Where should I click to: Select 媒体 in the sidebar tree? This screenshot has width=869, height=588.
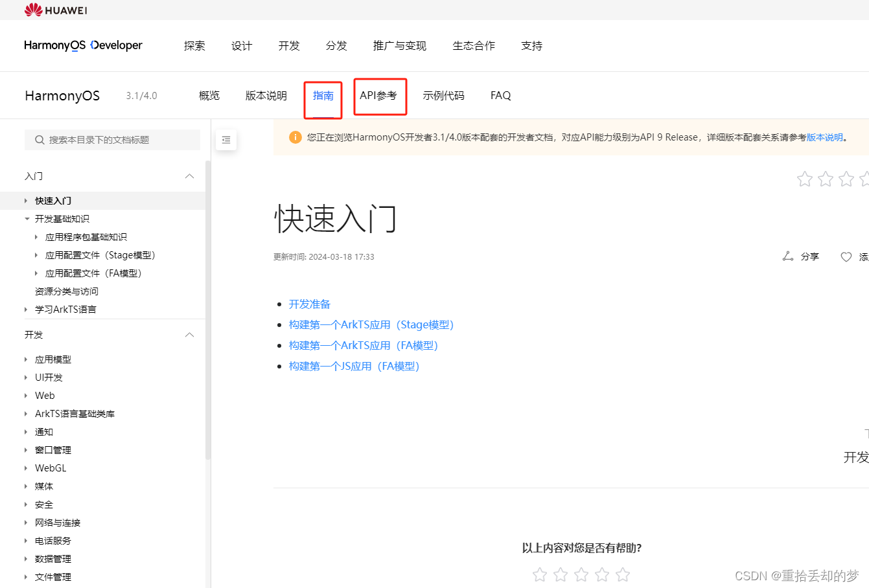[44, 486]
